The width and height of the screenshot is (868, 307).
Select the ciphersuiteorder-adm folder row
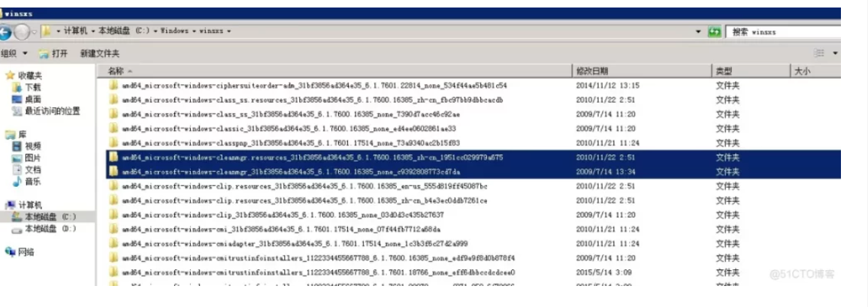(314, 86)
